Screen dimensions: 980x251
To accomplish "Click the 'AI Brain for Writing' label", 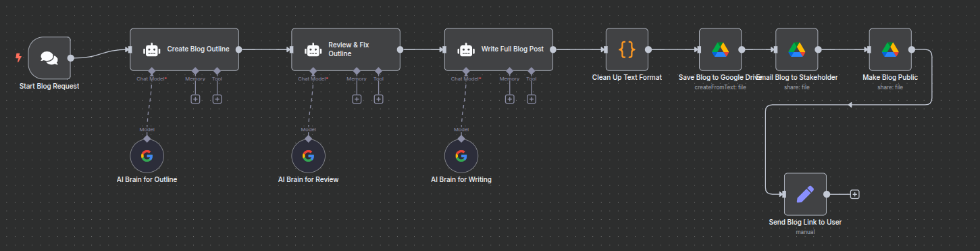I will tap(461, 180).
